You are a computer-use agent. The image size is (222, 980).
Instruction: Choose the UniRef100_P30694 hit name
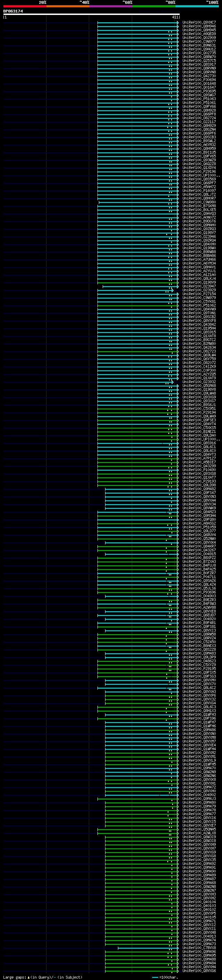199,80
